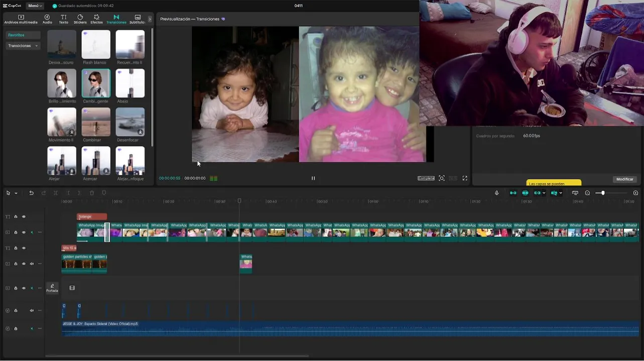Mute the main WhatsApp video track

pyautogui.click(x=32, y=232)
